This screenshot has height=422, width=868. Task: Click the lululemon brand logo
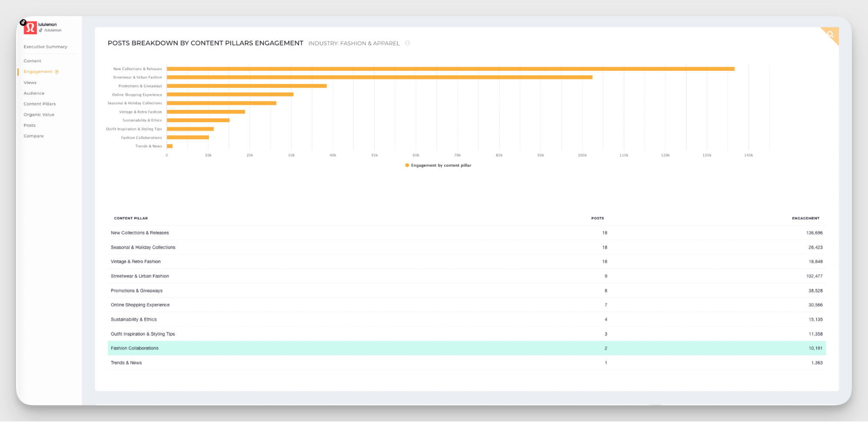31,27
